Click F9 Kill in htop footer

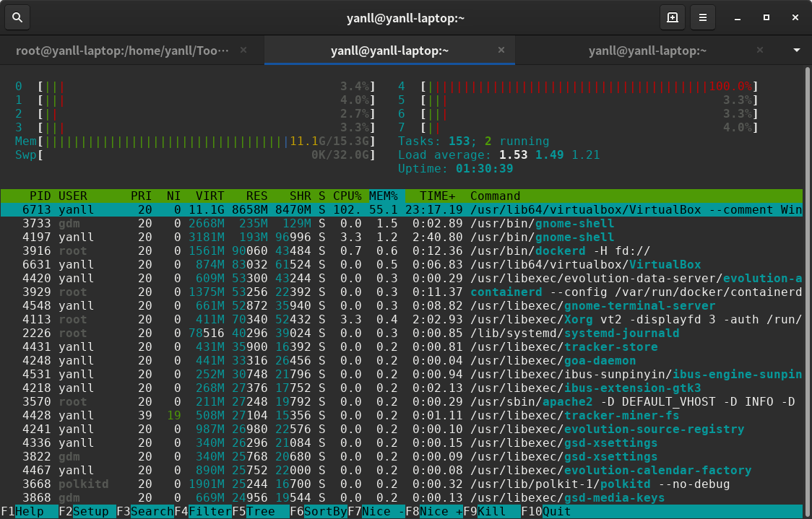click(492, 512)
